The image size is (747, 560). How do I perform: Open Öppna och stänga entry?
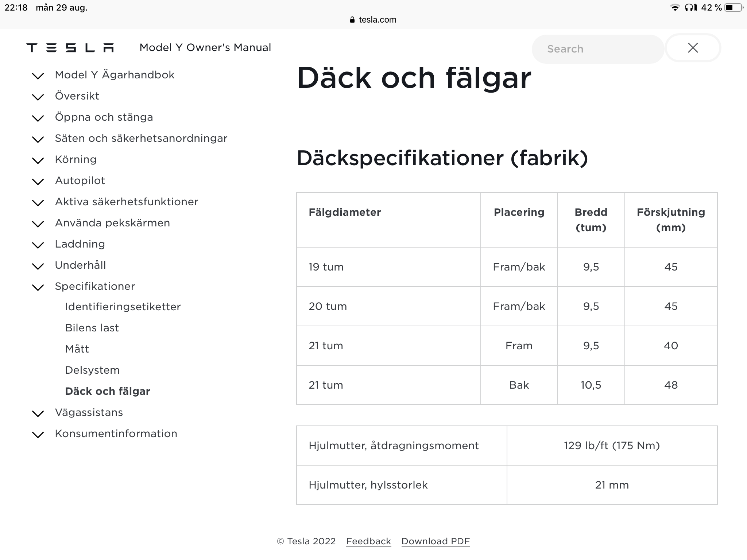point(104,117)
